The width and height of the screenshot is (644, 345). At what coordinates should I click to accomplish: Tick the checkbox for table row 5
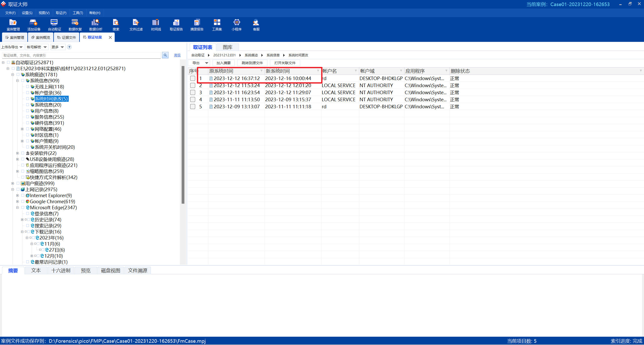pos(193,107)
